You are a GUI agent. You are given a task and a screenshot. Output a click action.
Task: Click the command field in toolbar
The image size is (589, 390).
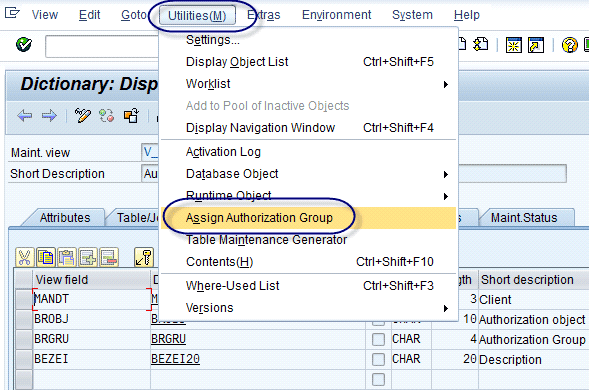(102, 46)
